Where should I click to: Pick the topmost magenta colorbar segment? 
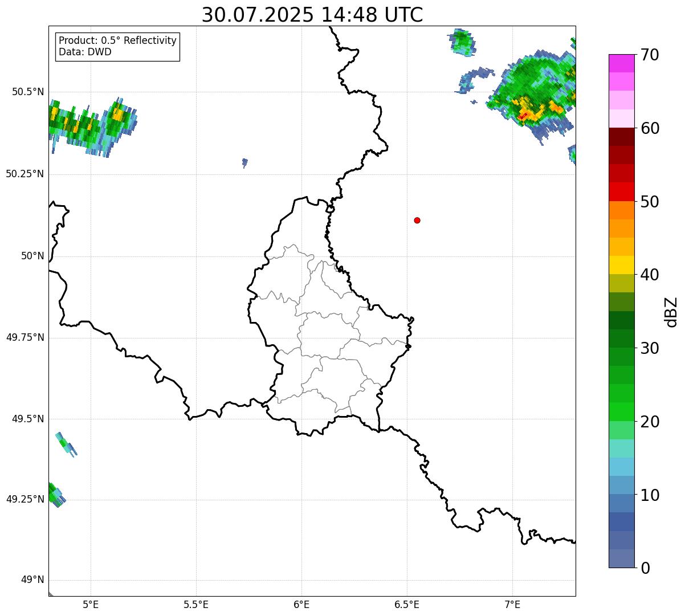pyautogui.click(x=622, y=63)
